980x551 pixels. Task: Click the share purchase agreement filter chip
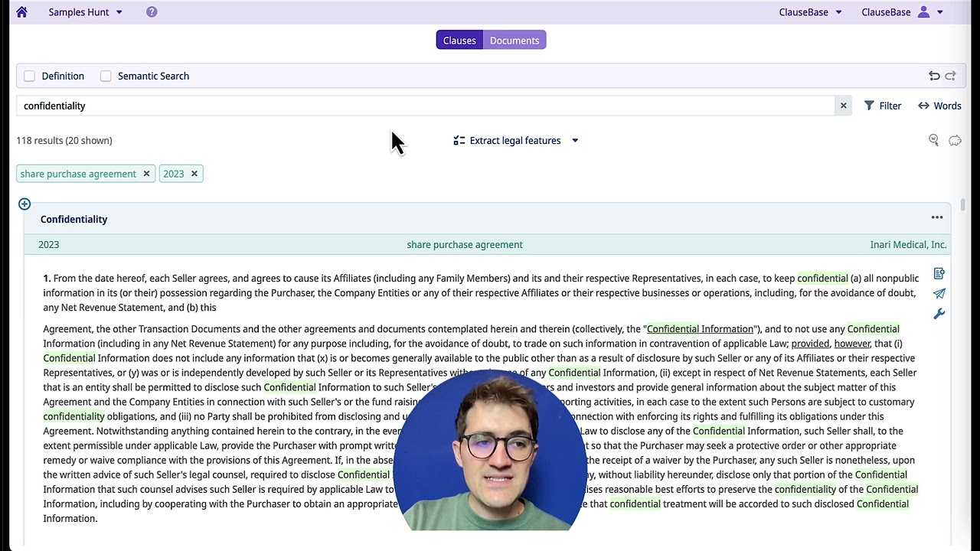(x=78, y=174)
